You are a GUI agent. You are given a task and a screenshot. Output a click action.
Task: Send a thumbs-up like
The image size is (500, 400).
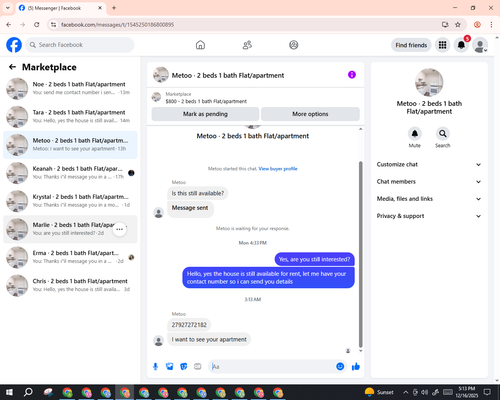[356, 367]
